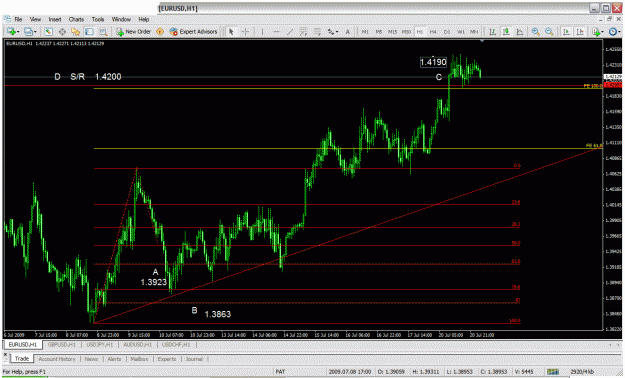Open the Help menu
625x378 pixels.
144,19
